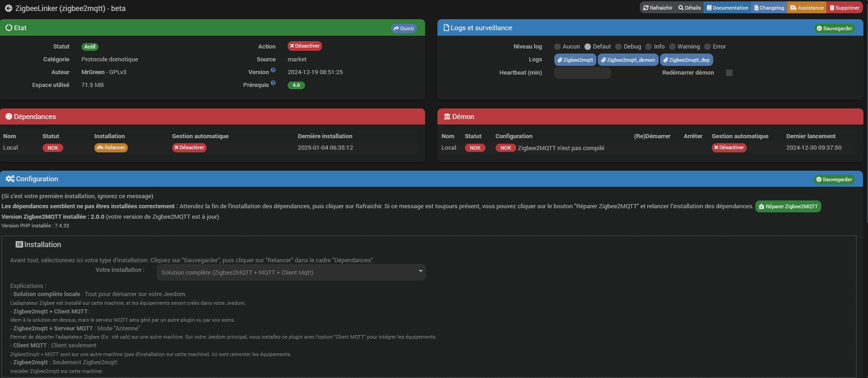The height and width of the screenshot is (378, 868).
Task: Click the Démon Statut NOK badge
Action: click(475, 148)
